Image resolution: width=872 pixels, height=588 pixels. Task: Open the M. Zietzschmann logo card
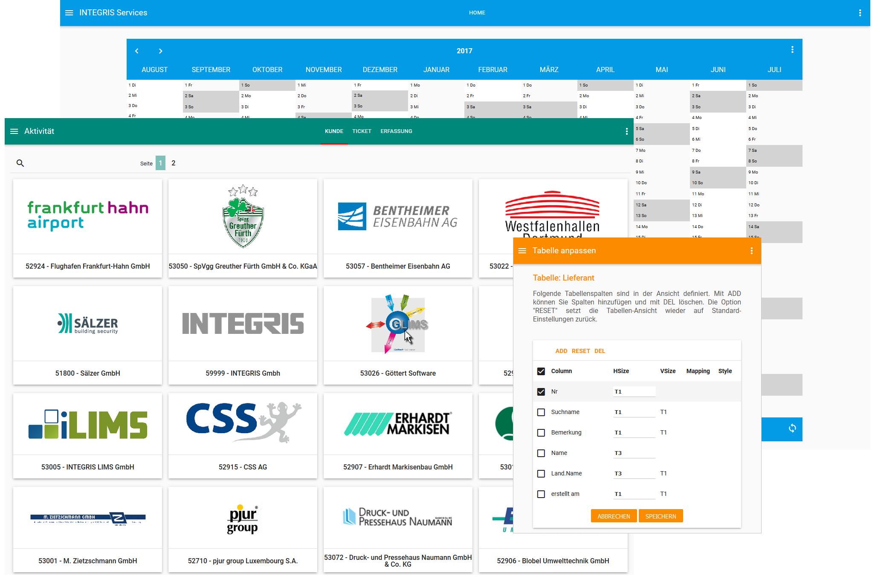click(88, 518)
